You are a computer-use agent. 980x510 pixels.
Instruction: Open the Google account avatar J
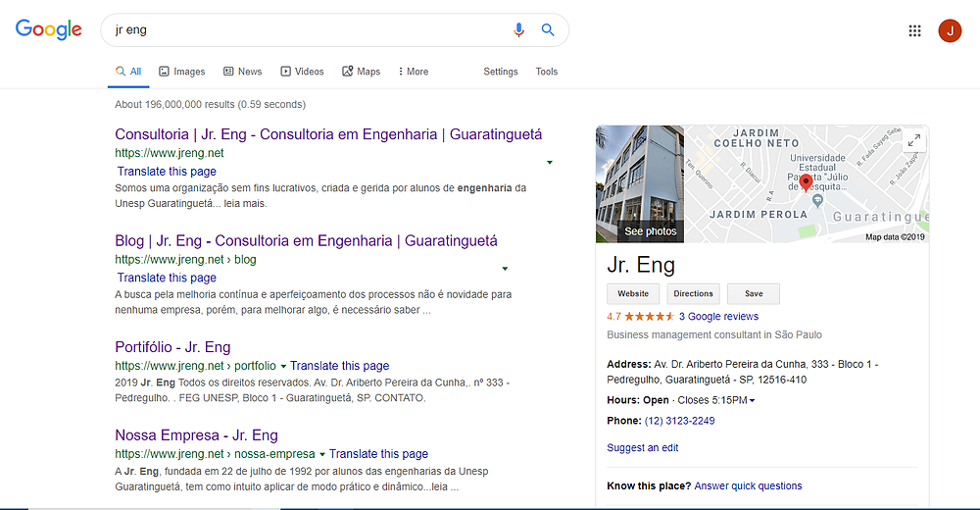[x=950, y=30]
